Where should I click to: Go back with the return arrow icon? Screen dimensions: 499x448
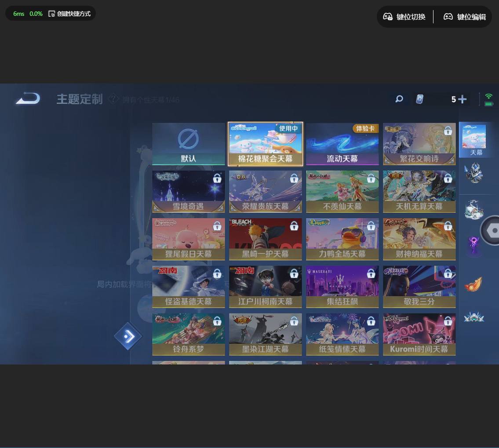tap(28, 98)
